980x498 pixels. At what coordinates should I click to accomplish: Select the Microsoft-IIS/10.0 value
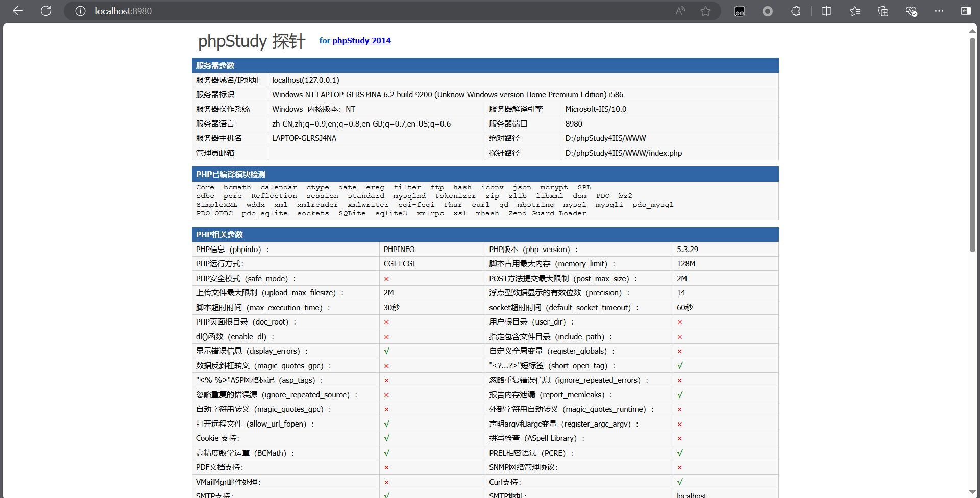[596, 109]
